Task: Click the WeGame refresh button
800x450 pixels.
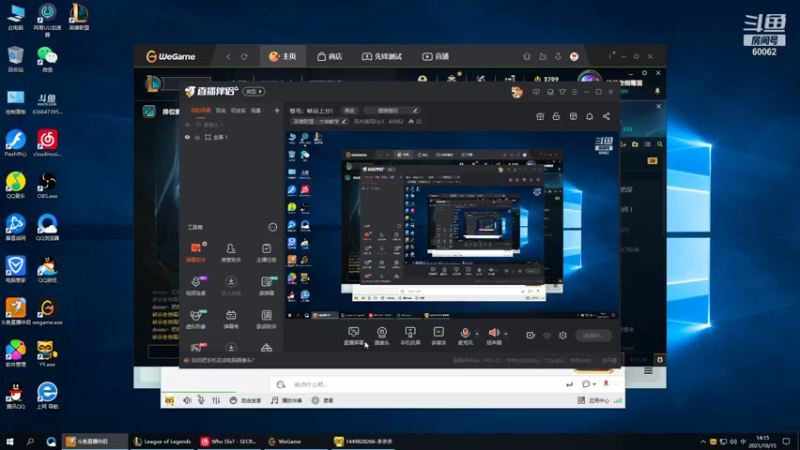Action: (244, 57)
